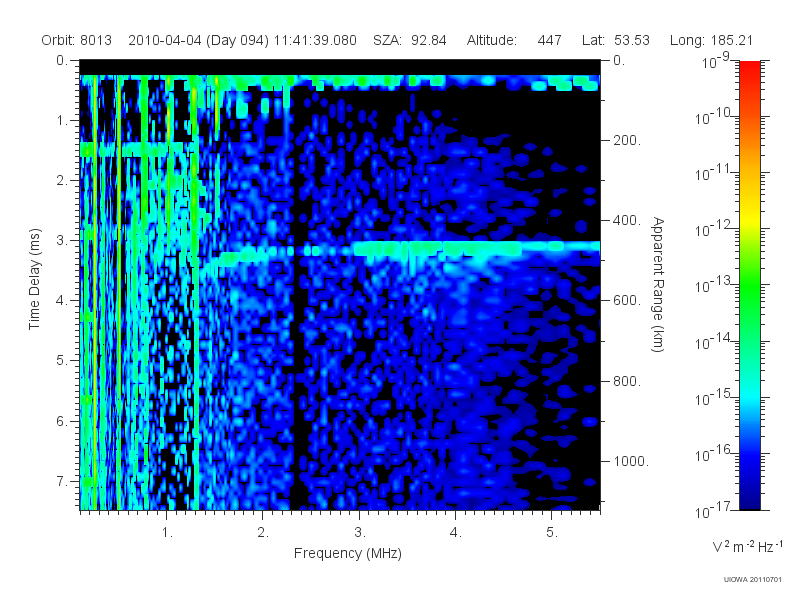
Task: Click the red top of the color scale bar
Action: coord(749,69)
